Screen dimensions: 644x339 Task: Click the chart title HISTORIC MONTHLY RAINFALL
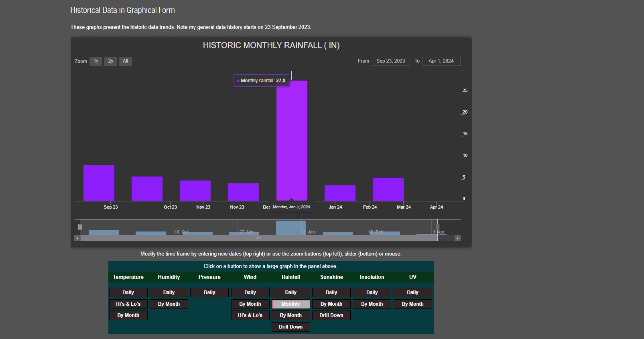pyautogui.click(x=271, y=45)
